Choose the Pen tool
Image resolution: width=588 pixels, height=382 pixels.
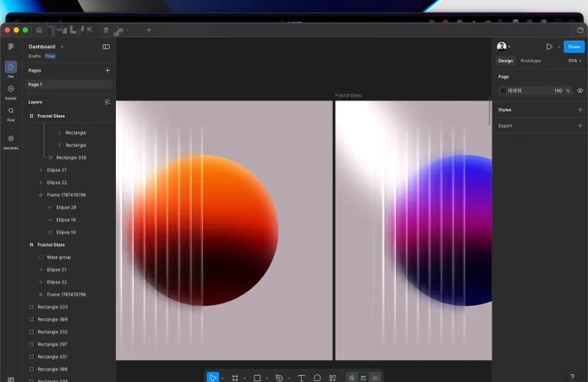[x=279, y=378]
